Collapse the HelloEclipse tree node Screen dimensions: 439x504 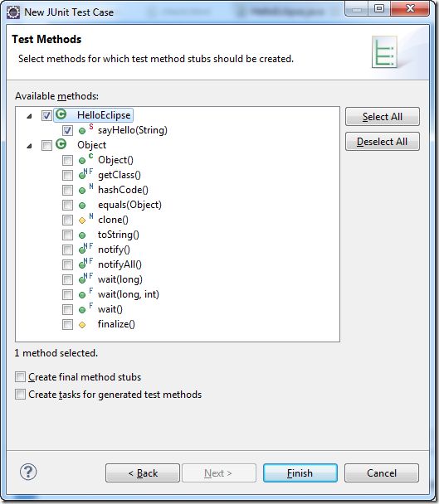point(29,116)
